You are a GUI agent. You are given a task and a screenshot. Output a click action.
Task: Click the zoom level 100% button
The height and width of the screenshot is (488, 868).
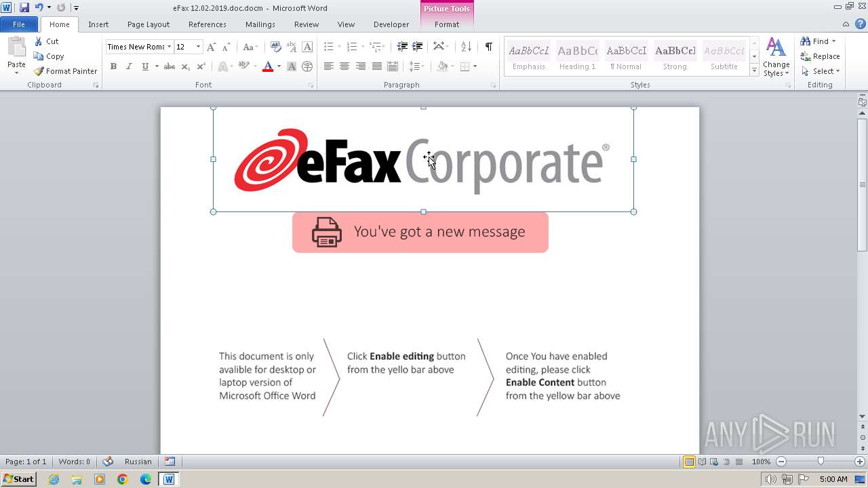[761, 462]
